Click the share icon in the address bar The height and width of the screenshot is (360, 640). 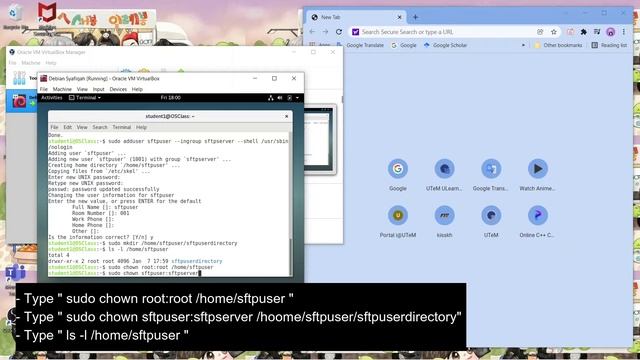point(540,32)
